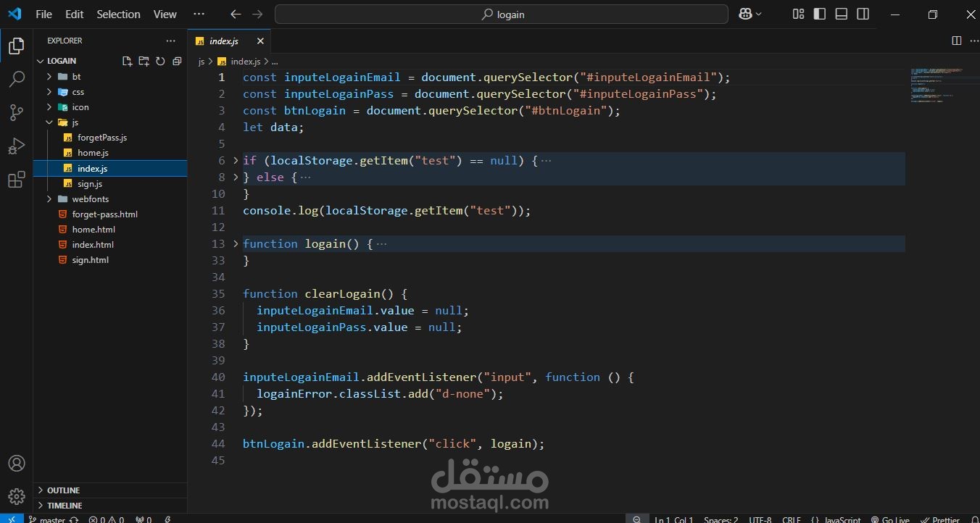Screen dimensions: 980x523
Task: Collapse all folders in Explorer
Action: coord(177,61)
